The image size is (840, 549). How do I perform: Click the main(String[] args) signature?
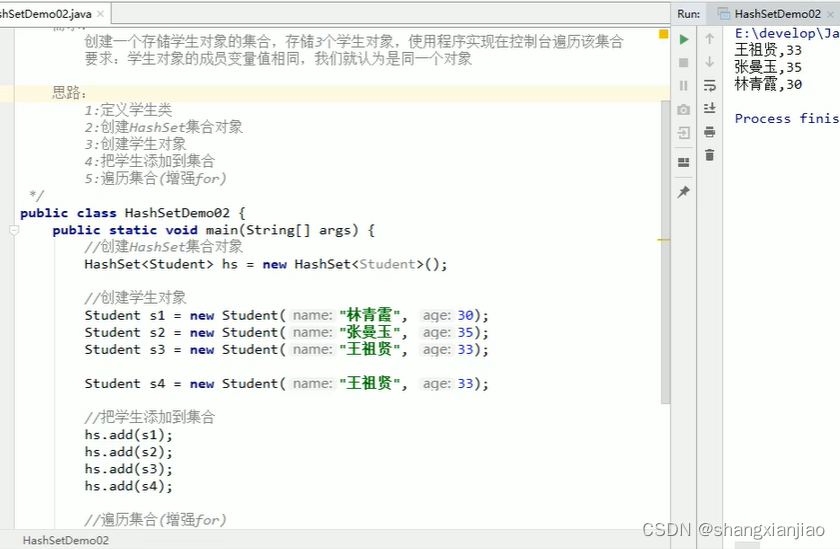(282, 230)
